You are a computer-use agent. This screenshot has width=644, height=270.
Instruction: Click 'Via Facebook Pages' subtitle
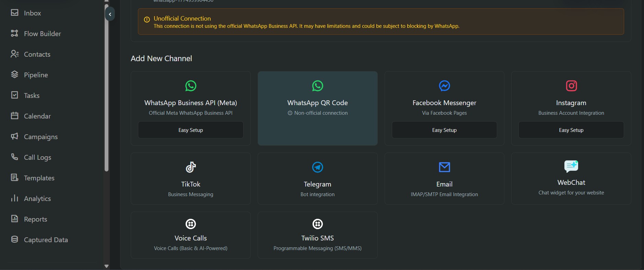[x=444, y=113]
